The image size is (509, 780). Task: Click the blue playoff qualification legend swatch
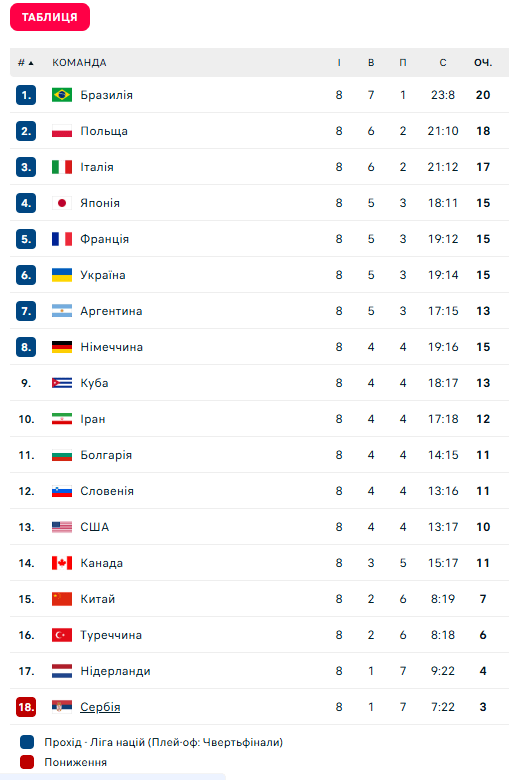27,742
